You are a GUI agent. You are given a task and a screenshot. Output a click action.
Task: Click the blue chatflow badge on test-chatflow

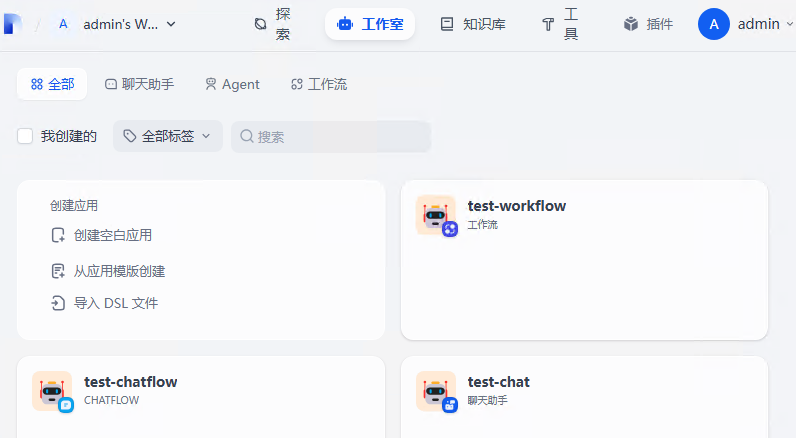pyautogui.click(x=66, y=405)
